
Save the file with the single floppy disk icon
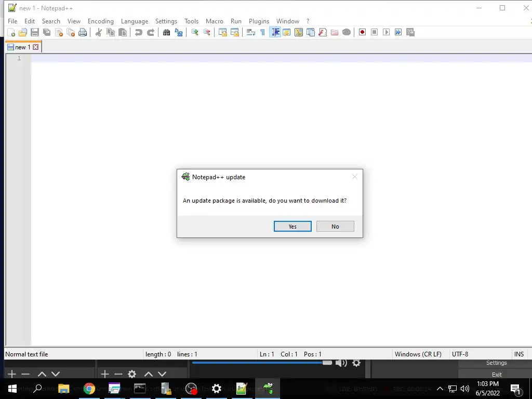pos(35,32)
